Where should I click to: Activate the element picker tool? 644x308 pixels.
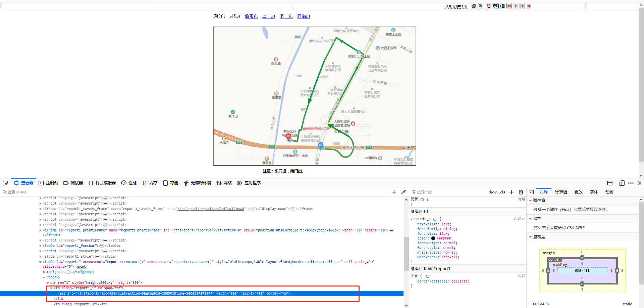(5, 183)
